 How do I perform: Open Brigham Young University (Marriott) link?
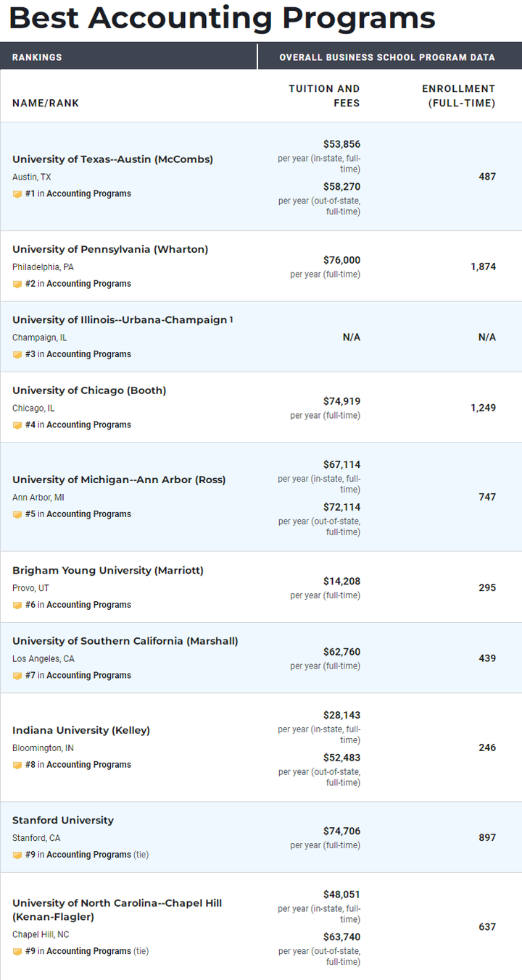click(x=108, y=571)
